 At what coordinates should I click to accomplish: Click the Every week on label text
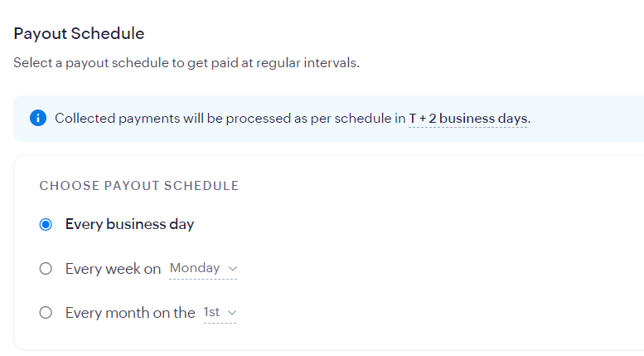113,269
